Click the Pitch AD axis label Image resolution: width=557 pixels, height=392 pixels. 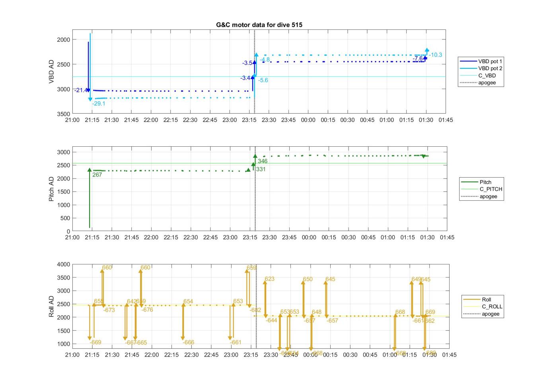pyautogui.click(x=51, y=189)
